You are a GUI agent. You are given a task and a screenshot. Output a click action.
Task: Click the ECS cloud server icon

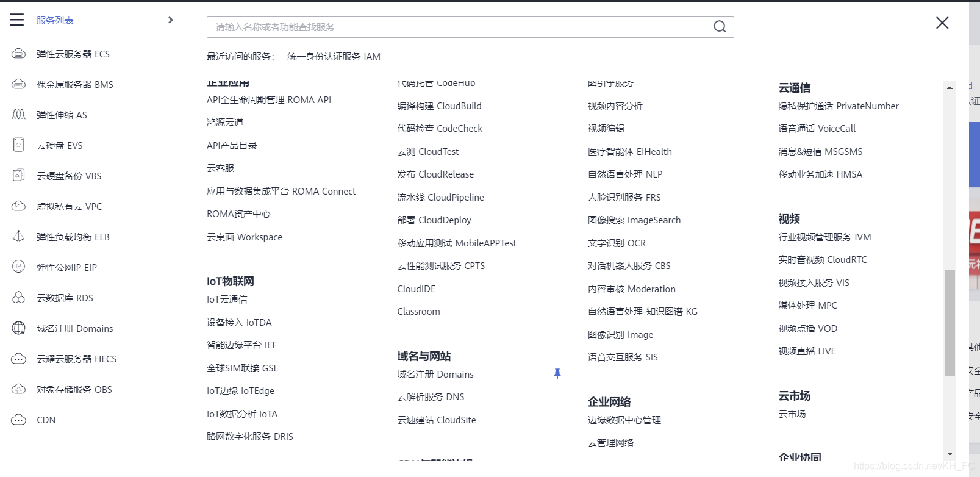[x=19, y=54]
